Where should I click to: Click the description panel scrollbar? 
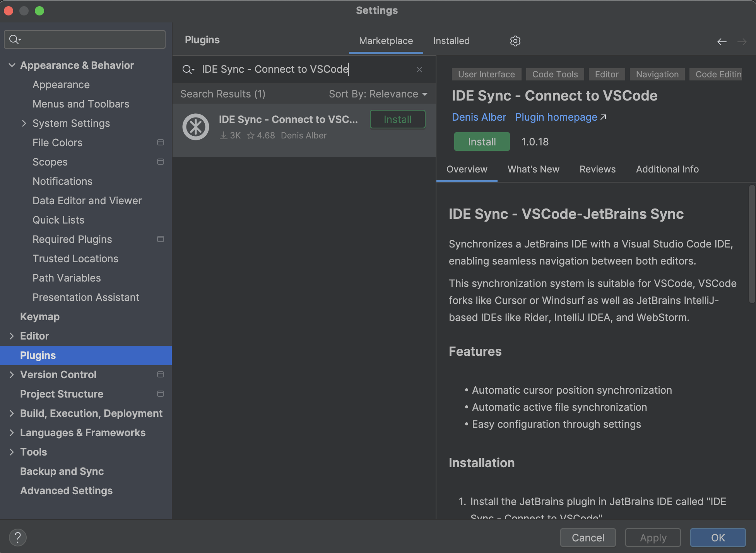click(752, 244)
